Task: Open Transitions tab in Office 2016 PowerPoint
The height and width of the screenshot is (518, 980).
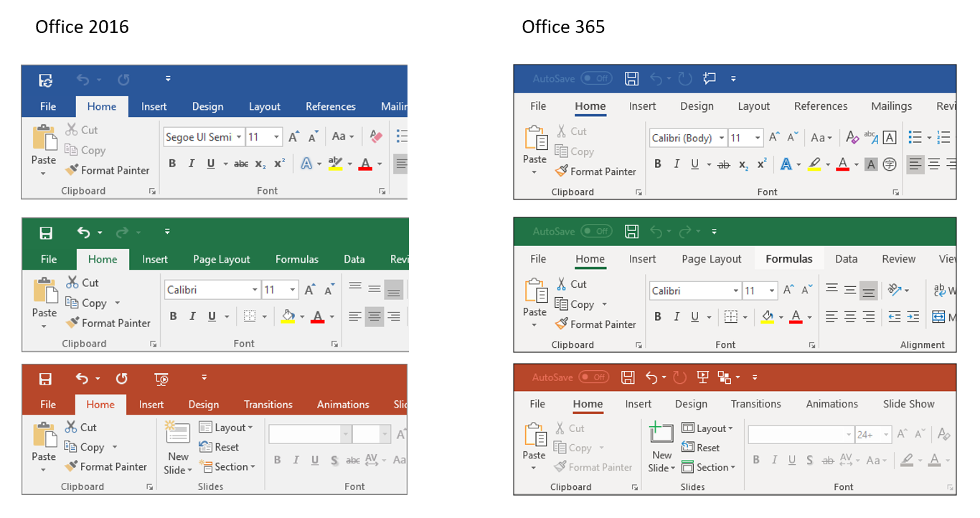Action: (268, 405)
